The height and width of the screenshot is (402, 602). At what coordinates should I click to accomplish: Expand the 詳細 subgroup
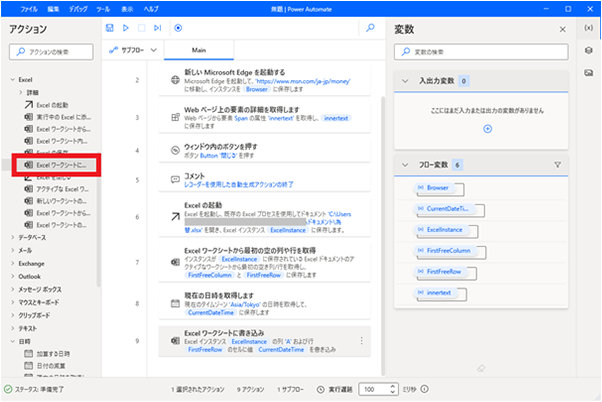point(21,92)
